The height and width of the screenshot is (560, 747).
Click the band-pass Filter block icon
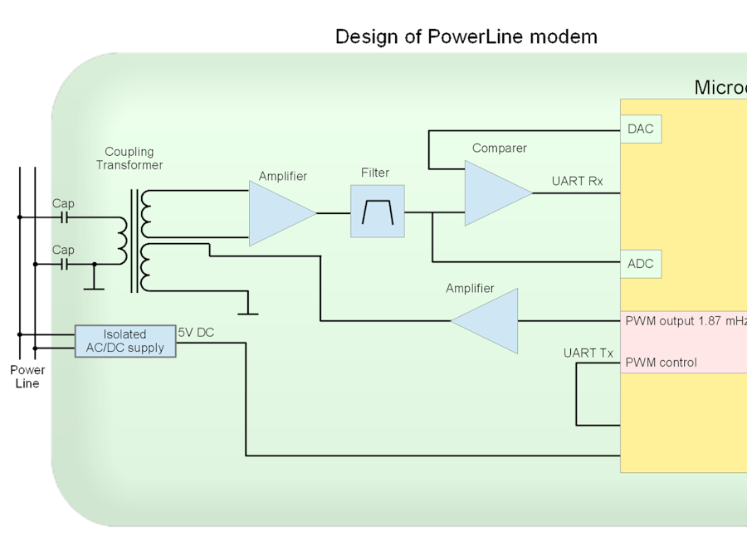click(377, 211)
